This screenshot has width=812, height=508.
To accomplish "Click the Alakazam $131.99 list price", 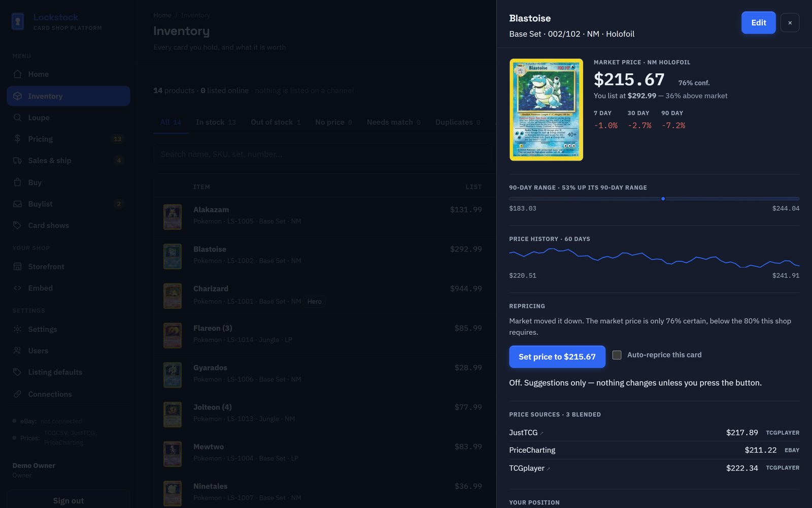I will coord(466,209).
